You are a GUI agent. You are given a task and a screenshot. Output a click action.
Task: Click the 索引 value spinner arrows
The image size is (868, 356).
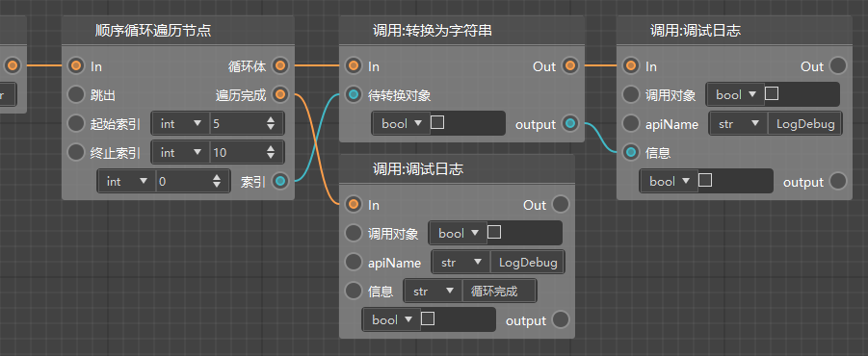217,181
